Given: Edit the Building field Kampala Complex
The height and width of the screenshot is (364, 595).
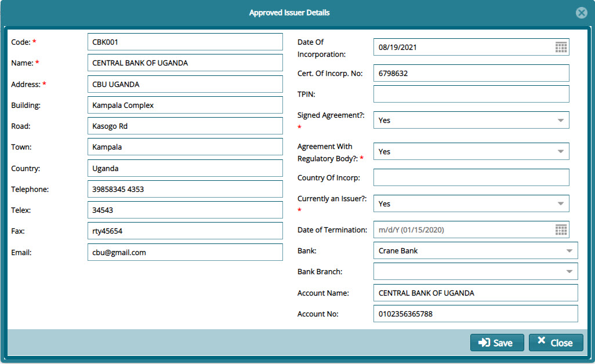Looking at the screenshot, I should 185,105.
